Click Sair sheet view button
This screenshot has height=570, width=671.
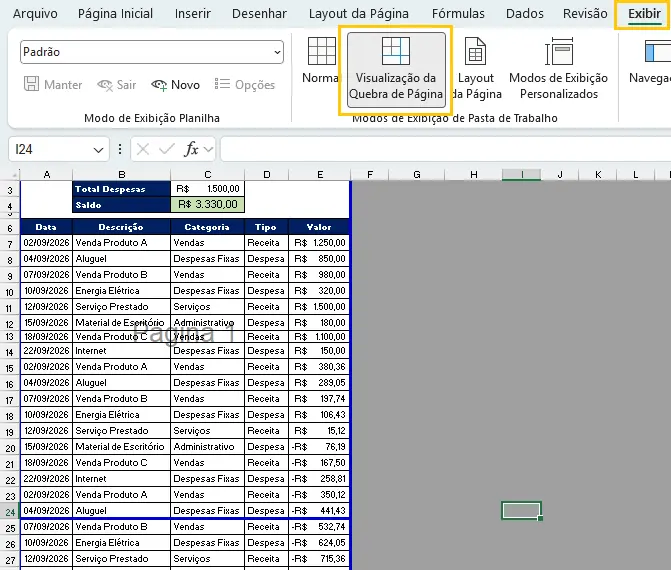pos(117,85)
